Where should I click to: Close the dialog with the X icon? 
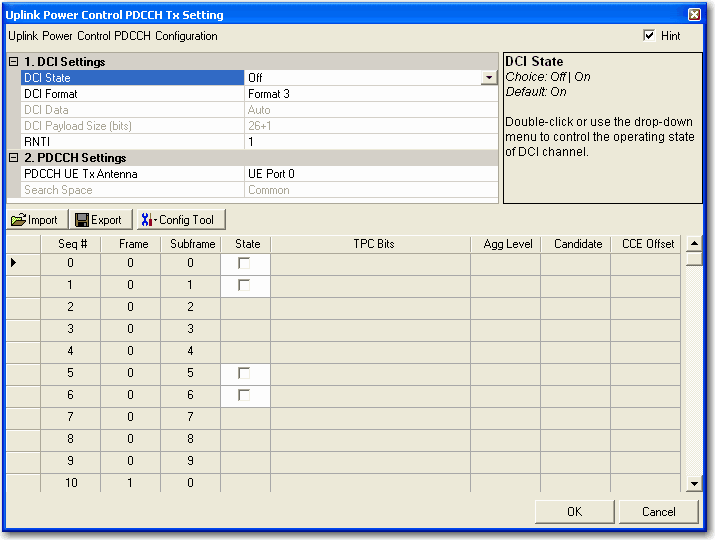click(694, 15)
